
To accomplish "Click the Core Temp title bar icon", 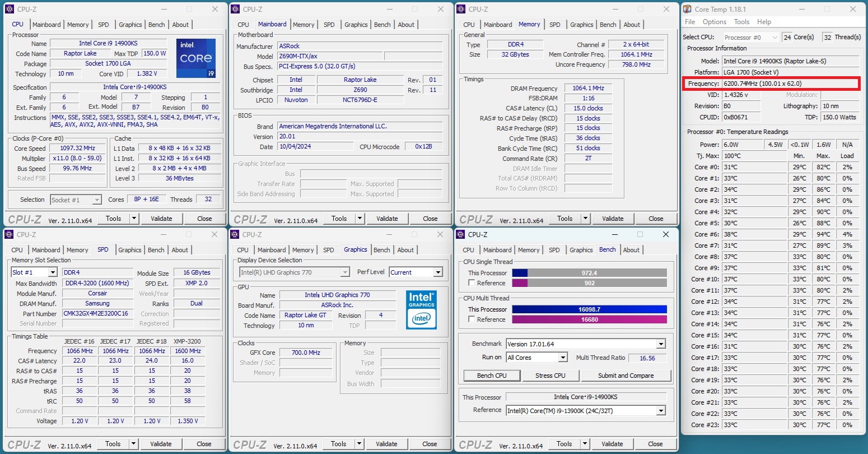I will click(x=687, y=9).
